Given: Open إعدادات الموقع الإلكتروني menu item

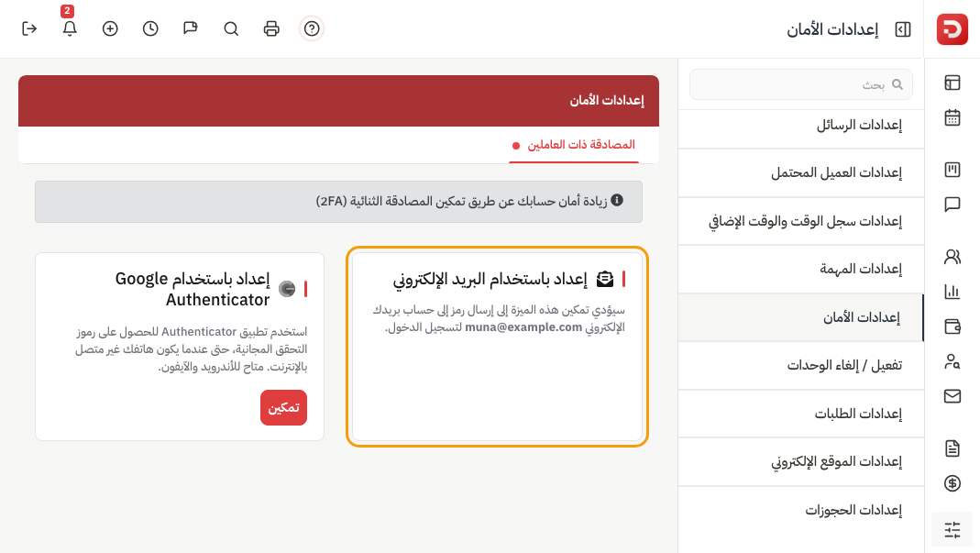Looking at the screenshot, I should (800, 461).
